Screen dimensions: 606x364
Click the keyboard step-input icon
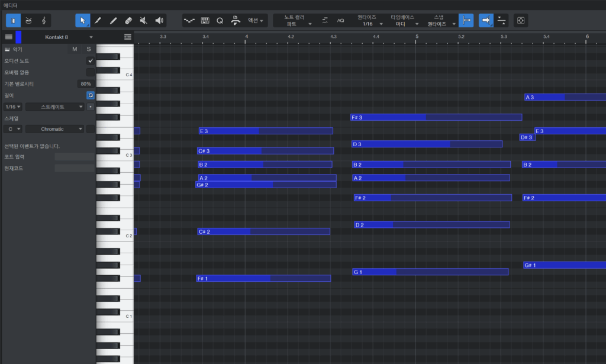pos(205,20)
